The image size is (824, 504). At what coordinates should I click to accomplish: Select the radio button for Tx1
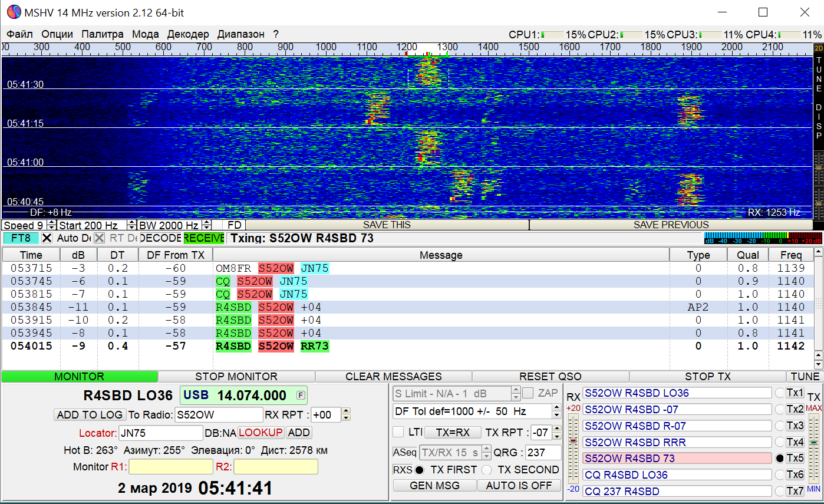tap(779, 393)
